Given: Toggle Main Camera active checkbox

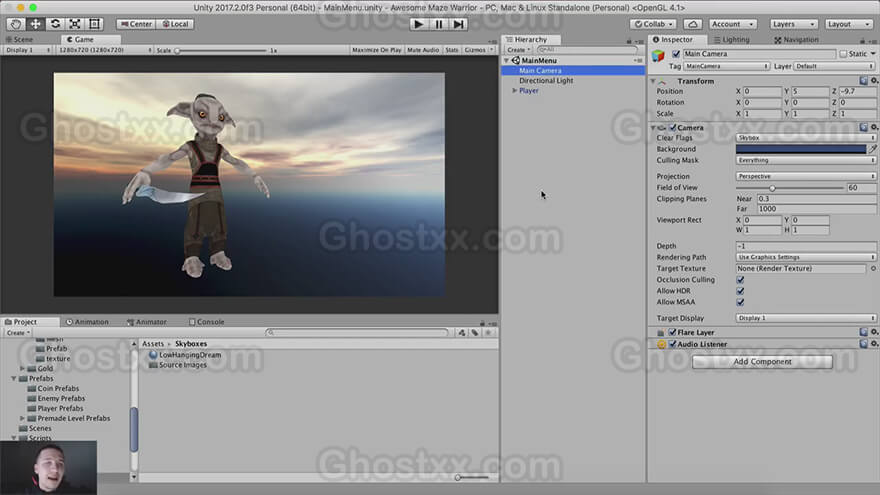Looking at the screenshot, I should (x=676, y=54).
